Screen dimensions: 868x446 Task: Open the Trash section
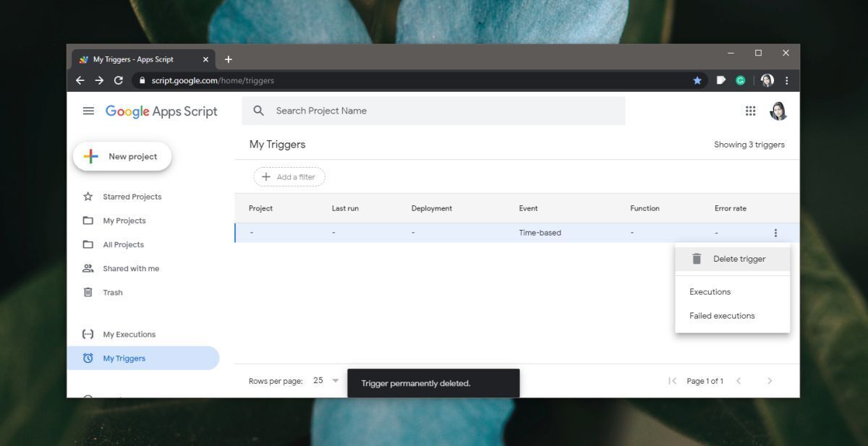point(113,292)
